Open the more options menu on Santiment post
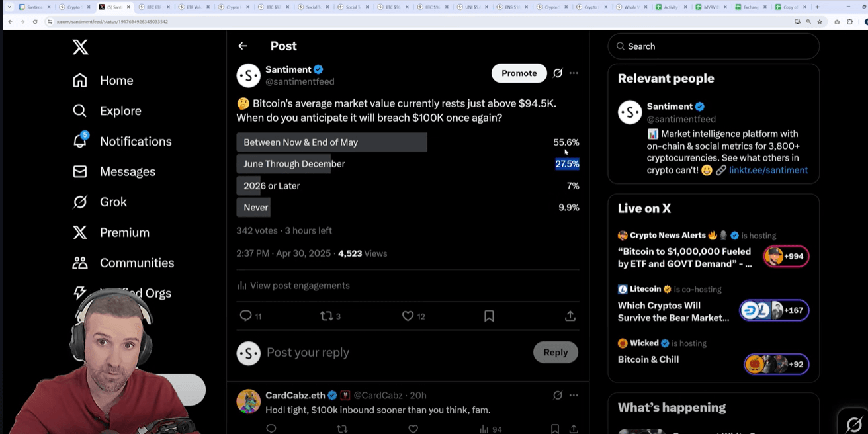This screenshot has height=434, width=868. (574, 73)
